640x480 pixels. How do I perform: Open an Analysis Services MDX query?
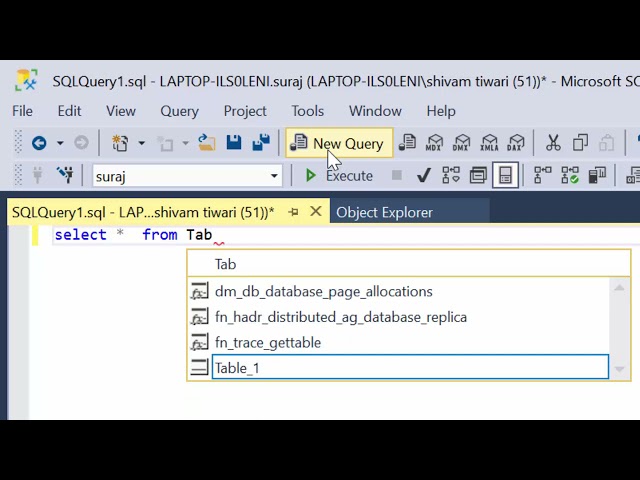(434, 143)
